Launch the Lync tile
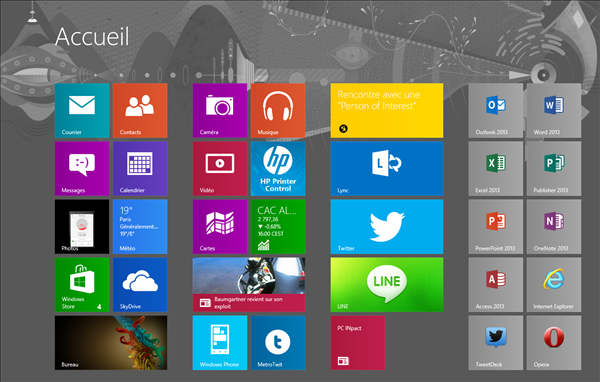Screen dimensions: 600x382 [x=387, y=169]
